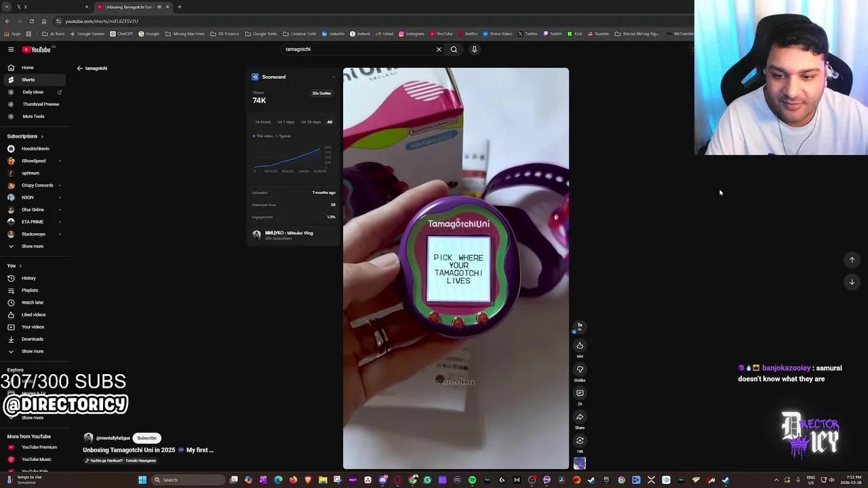
Task: Open the IShowSpeed subscription
Action: tap(34, 161)
